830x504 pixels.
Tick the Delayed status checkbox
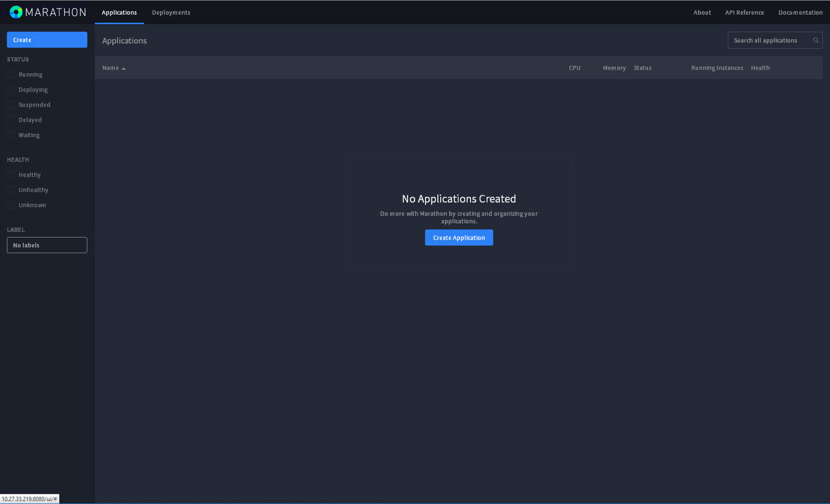click(11, 120)
